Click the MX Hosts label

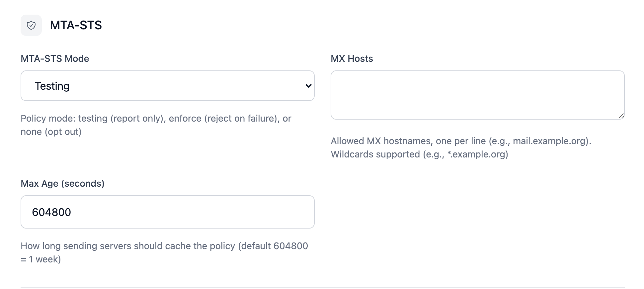352,58
